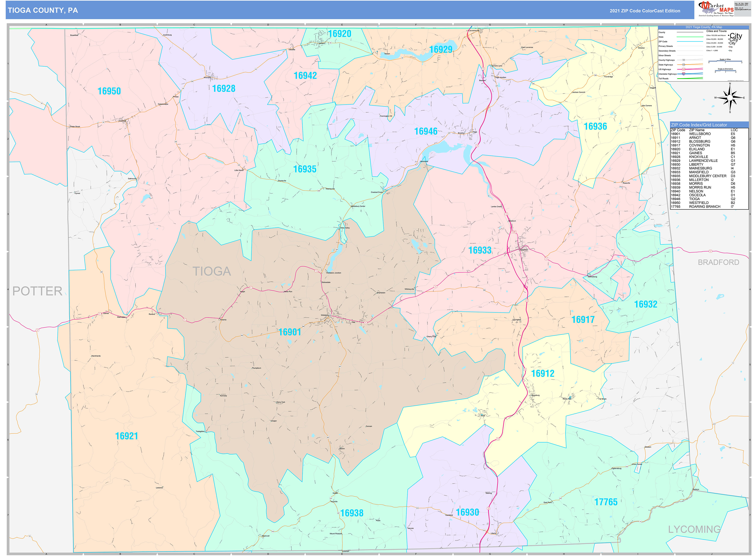
Task: Click the Scale in Kilometers bar
Action: (x=726, y=71)
